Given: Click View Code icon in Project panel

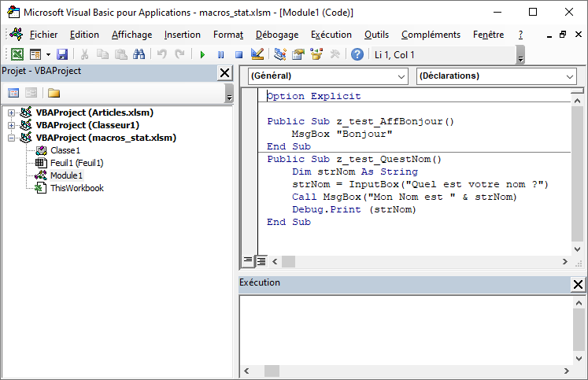Looking at the screenshot, I should click(x=13, y=93).
